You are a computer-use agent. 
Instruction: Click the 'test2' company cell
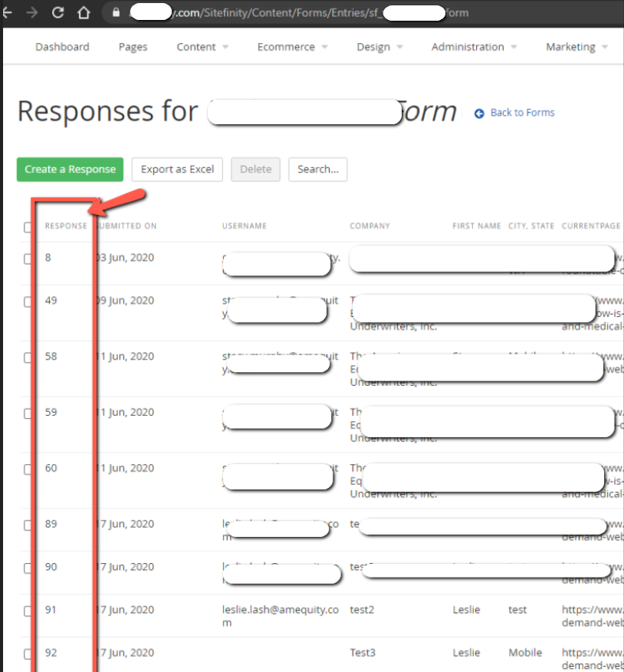(362, 609)
